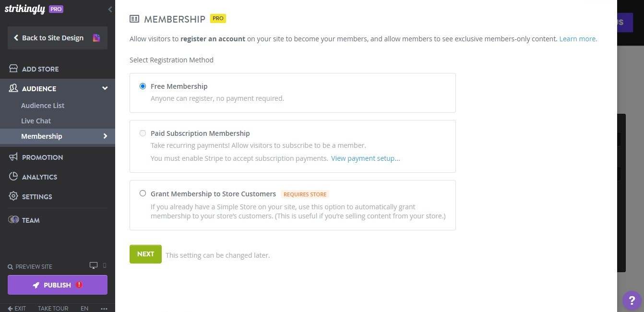Switch to Live Chat section
The image size is (644, 312).
click(x=36, y=120)
